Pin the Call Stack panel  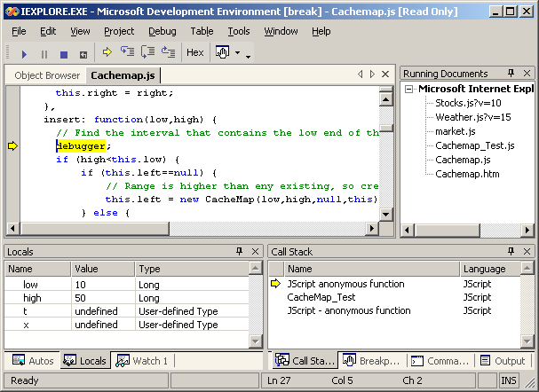[511, 251]
